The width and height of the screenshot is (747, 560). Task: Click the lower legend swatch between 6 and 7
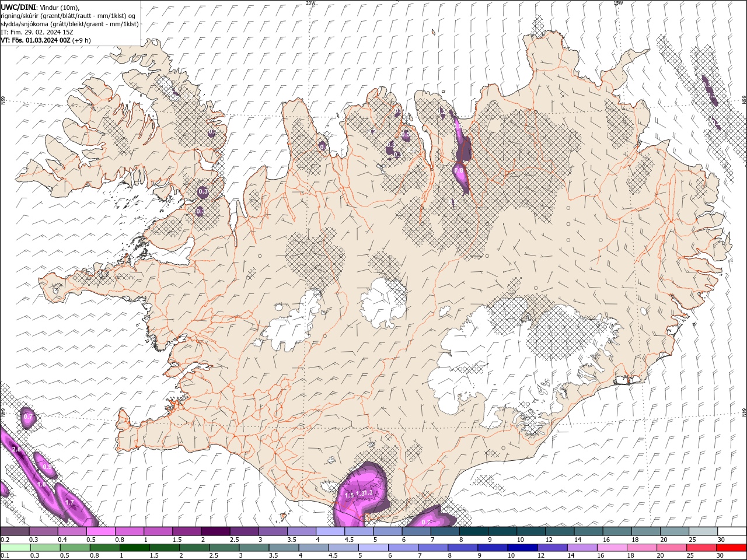click(403, 548)
